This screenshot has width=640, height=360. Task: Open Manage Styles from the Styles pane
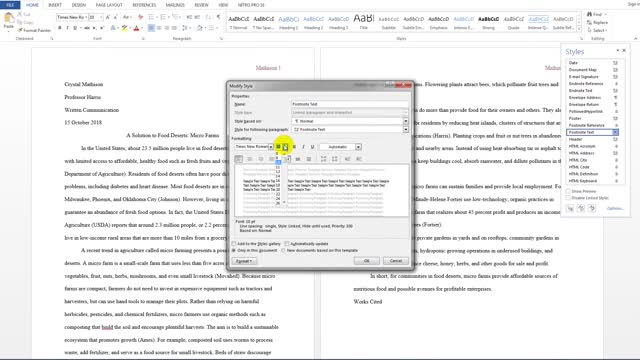591,208
